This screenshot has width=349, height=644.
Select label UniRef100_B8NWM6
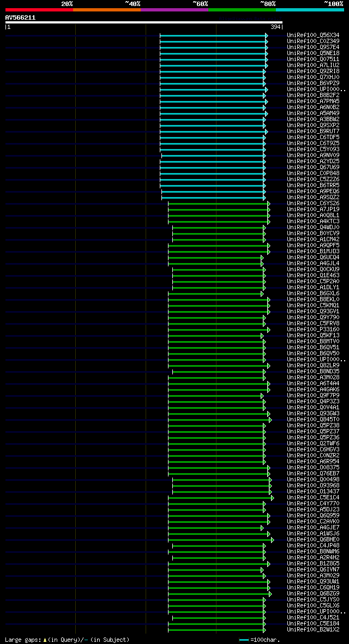tap(313, 552)
